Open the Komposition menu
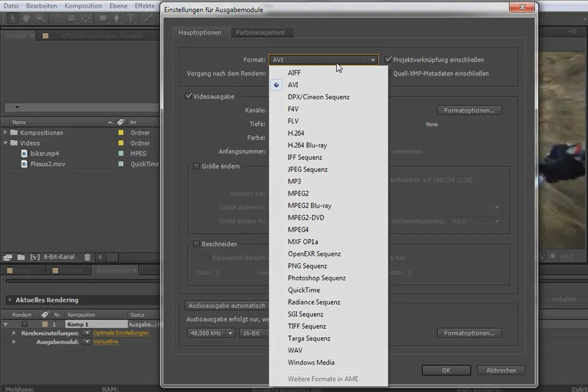Viewport: 588px width, 392px height. [x=83, y=6]
